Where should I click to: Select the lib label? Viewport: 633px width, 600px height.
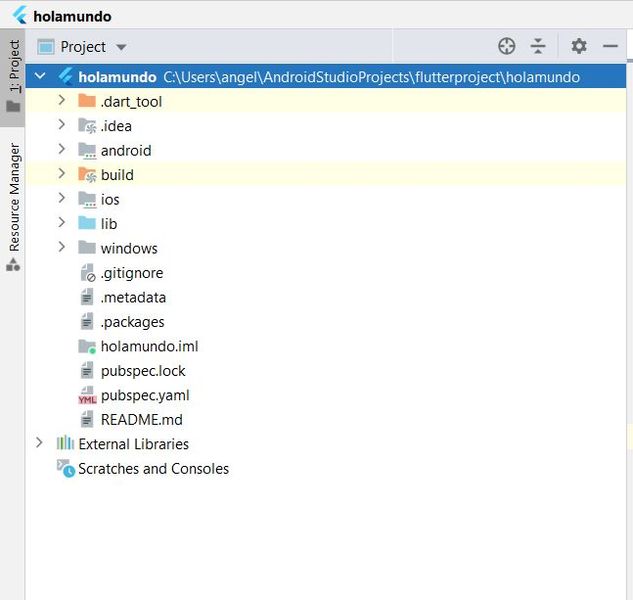point(109,224)
